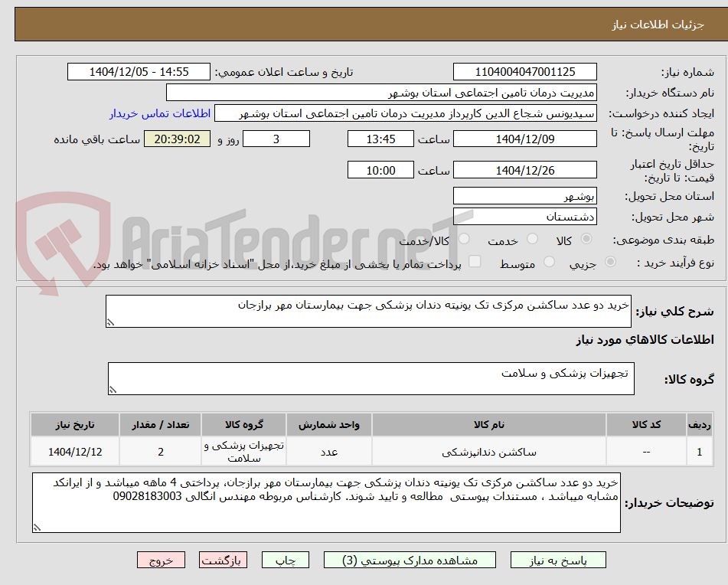This screenshot has height=585, width=728.
Task: Click the ایجاد کننده درخواست field
Action: coord(405,114)
